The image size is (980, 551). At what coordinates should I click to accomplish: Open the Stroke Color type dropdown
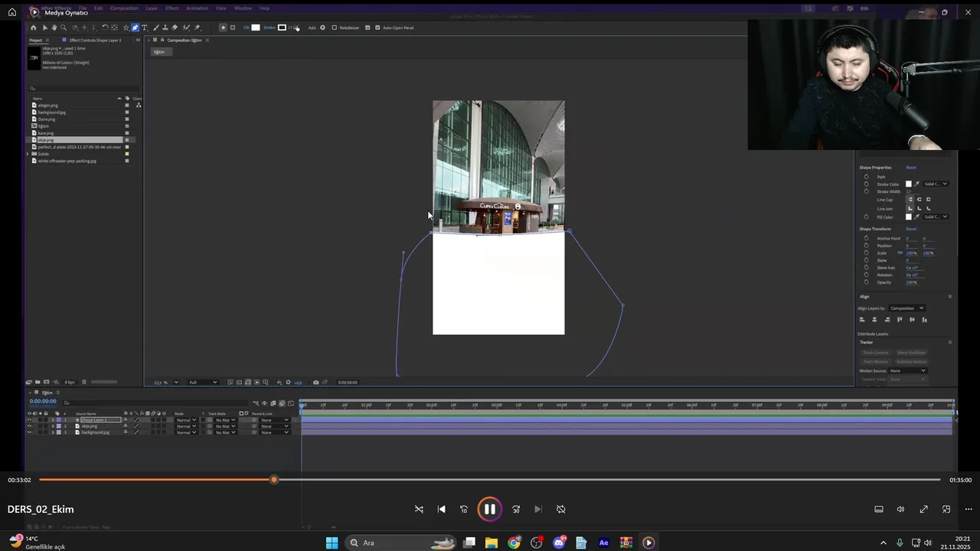936,184
